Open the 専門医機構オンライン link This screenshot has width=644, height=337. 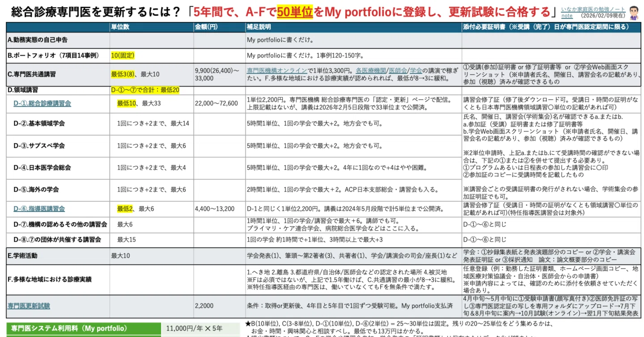pos(277,70)
